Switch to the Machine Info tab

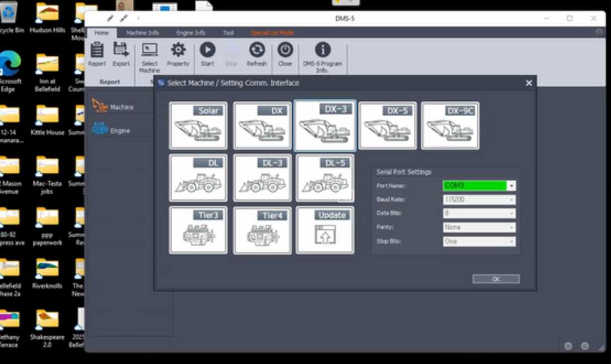coord(142,33)
